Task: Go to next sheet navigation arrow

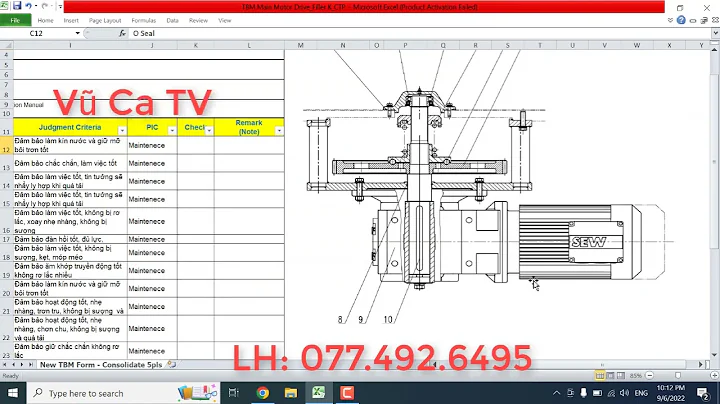Action: (22, 365)
